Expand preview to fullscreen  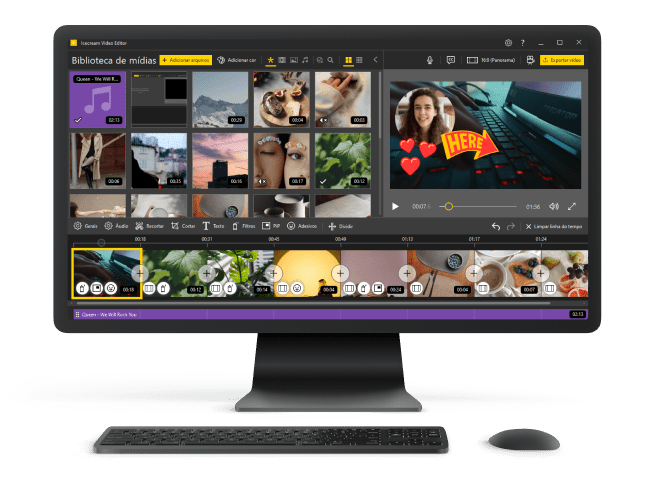click(x=572, y=206)
